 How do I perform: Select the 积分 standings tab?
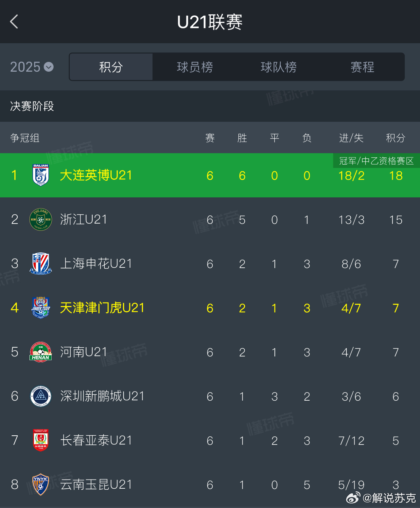point(111,67)
